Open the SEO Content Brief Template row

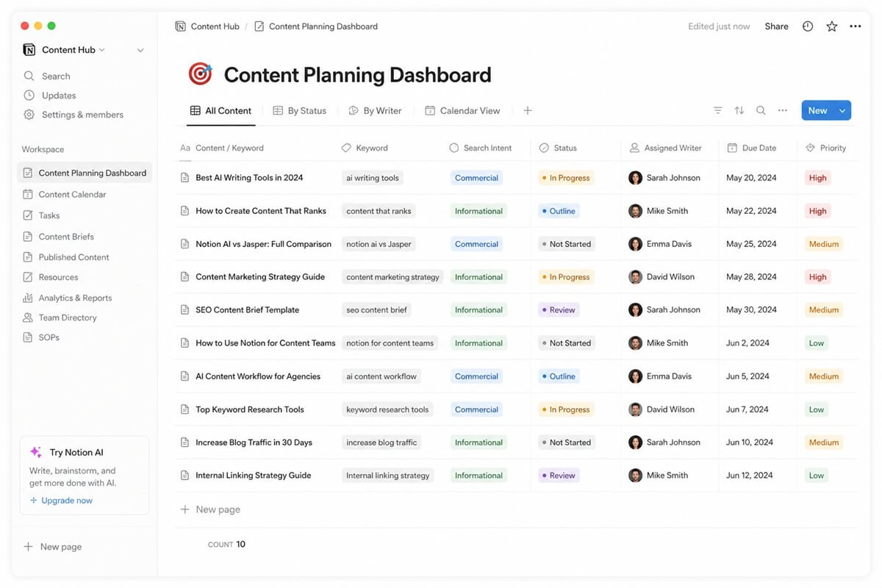pyautogui.click(x=247, y=310)
